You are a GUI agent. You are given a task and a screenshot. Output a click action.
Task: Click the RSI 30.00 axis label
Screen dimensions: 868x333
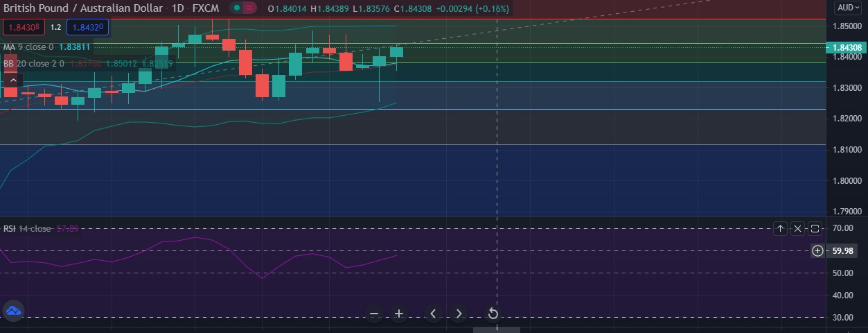844,318
